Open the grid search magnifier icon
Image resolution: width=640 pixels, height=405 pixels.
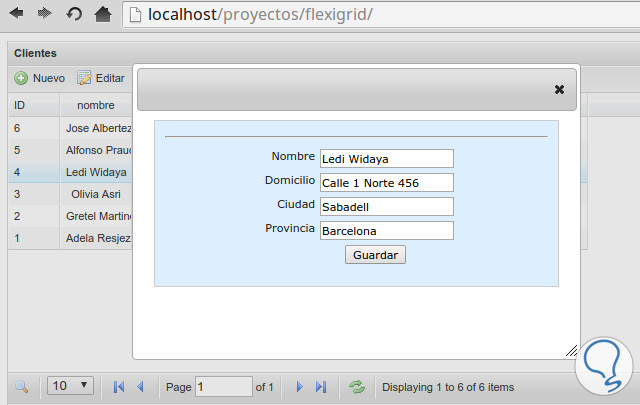click(x=21, y=386)
